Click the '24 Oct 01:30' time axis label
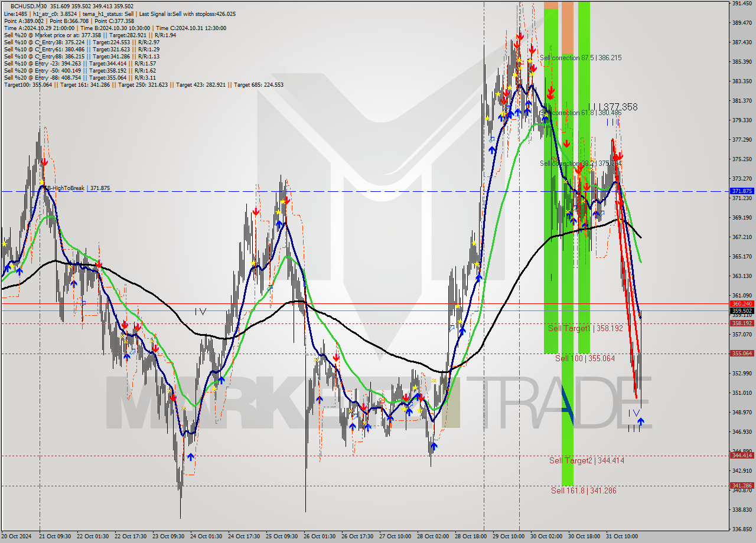 click(x=206, y=537)
